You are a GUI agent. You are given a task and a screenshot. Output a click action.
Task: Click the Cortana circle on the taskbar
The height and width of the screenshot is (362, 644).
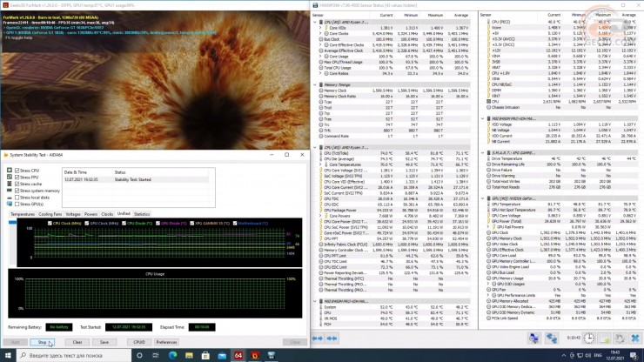(x=139, y=355)
